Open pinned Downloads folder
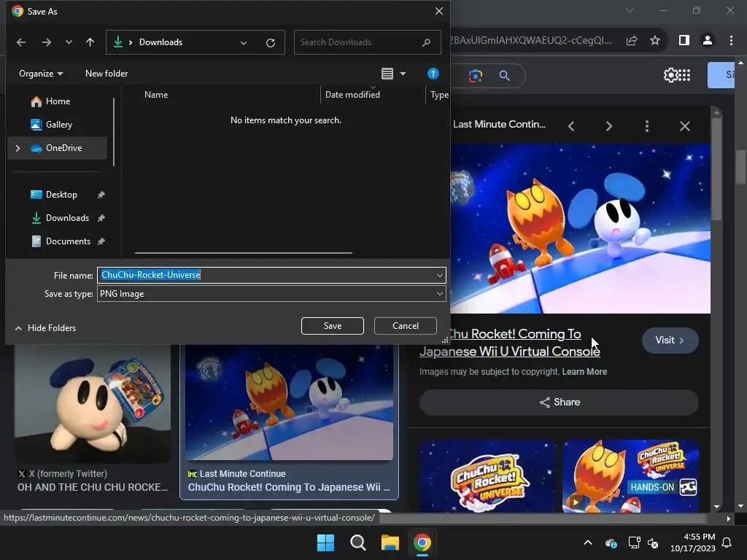 point(67,217)
